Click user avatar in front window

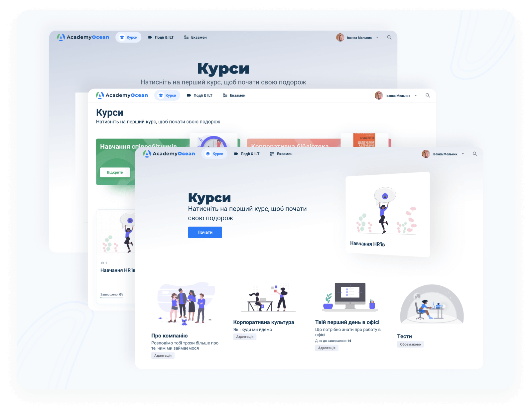click(426, 154)
